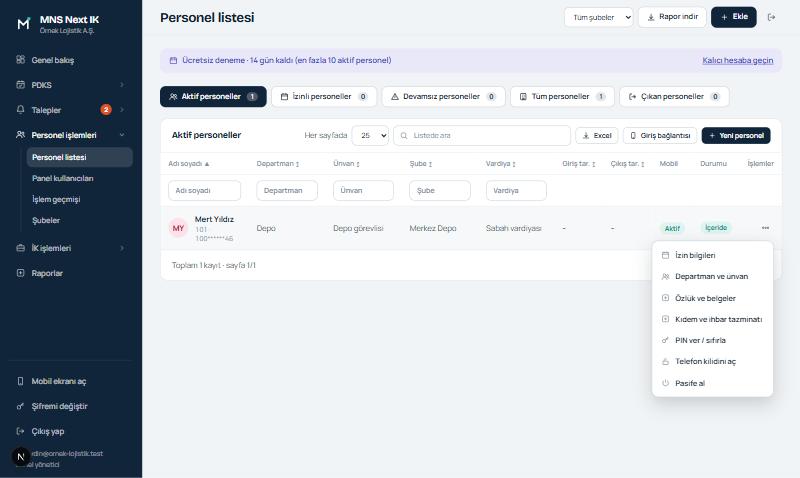Choose Kıdem ve ihbar tazminatı
This screenshot has height=478, width=800.
(x=712, y=319)
